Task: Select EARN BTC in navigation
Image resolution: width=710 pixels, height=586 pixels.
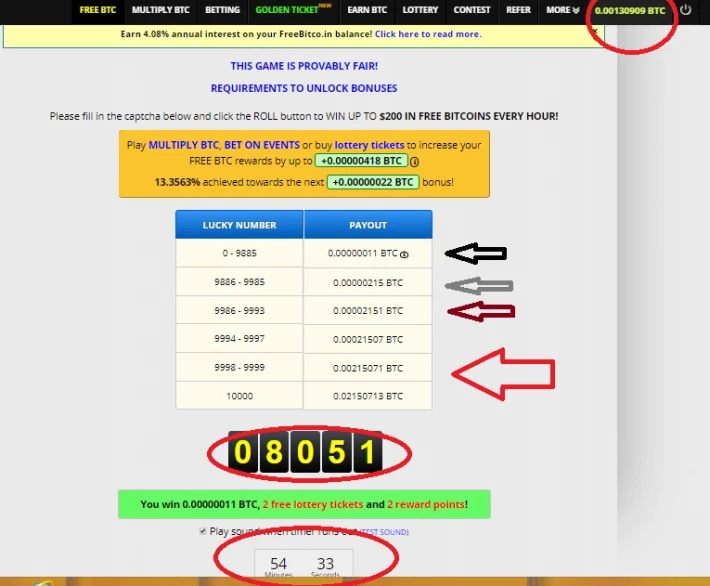Action: pyautogui.click(x=367, y=10)
